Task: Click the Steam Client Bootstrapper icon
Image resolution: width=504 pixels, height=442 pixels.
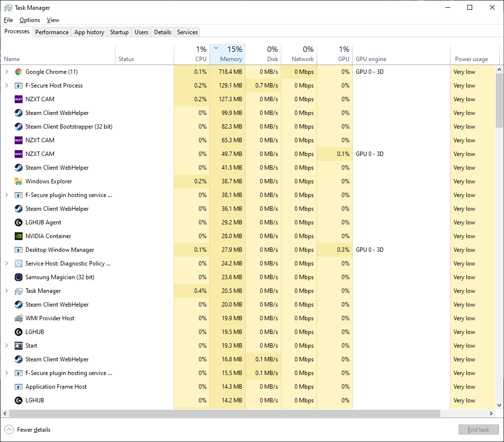Action: point(19,127)
